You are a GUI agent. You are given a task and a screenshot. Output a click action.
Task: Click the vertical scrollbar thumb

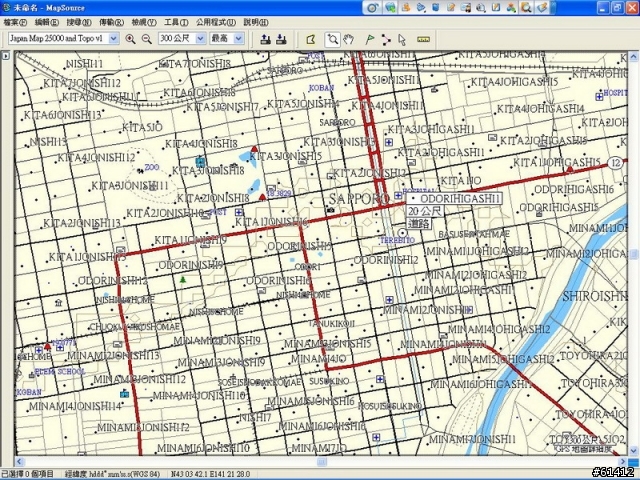[x=633, y=255]
